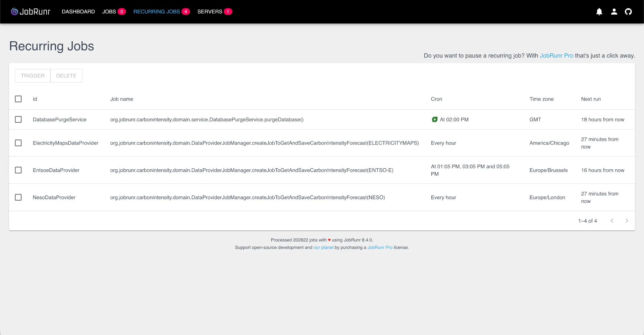Open the notifications bell
The width and height of the screenshot is (644, 335).
click(599, 12)
